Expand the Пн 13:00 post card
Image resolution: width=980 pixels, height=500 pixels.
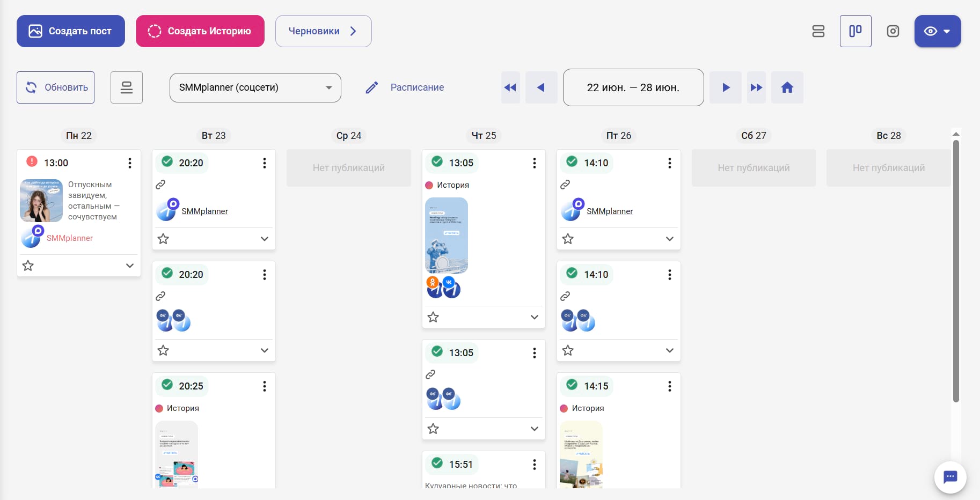click(130, 266)
